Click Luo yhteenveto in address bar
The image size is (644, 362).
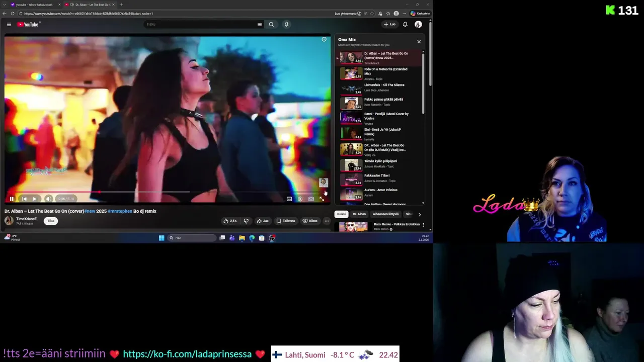[348, 14]
